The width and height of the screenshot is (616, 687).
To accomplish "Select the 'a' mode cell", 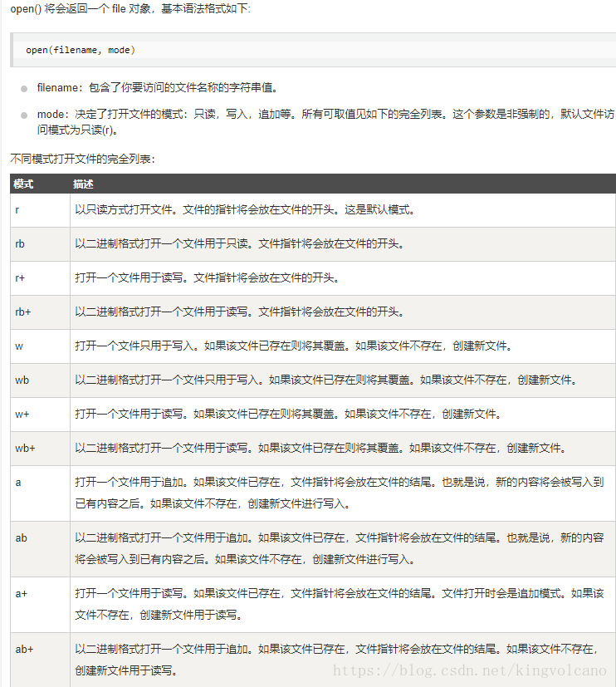I will point(41,493).
